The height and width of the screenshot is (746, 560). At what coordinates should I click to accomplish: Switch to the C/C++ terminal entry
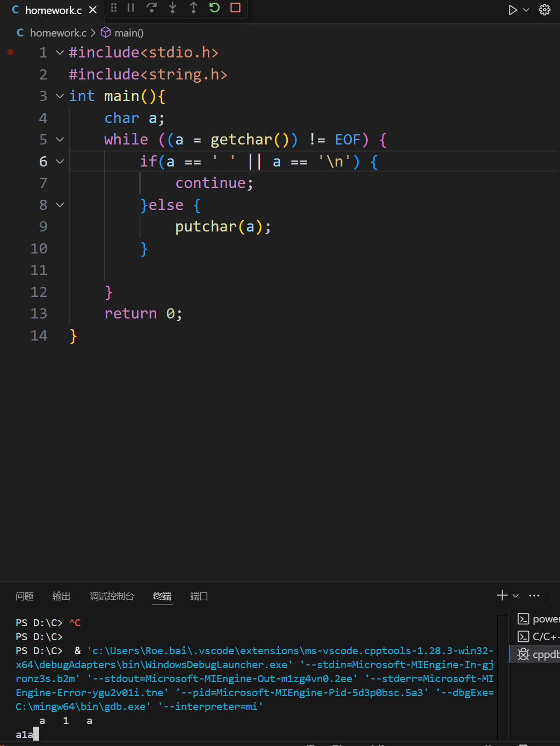[537, 636]
